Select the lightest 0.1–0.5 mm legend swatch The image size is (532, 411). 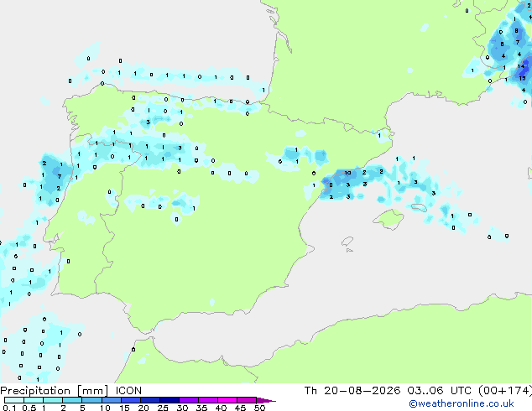coord(14,400)
